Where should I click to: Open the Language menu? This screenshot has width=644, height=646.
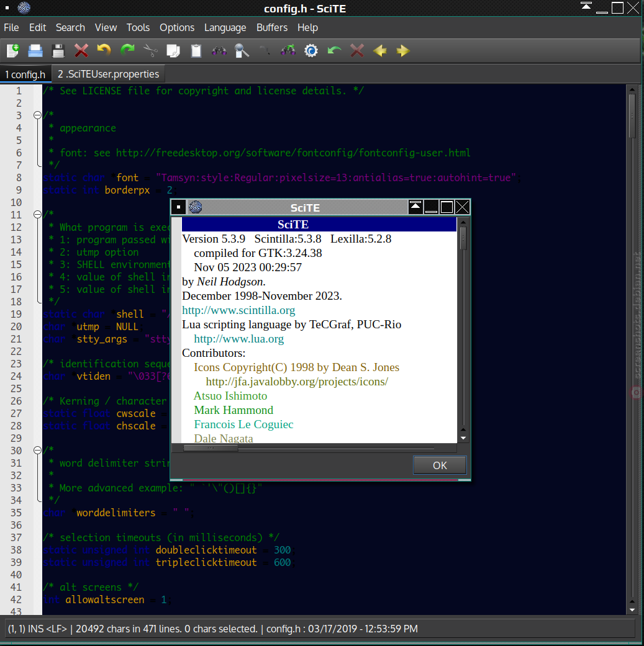pos(225,27)
